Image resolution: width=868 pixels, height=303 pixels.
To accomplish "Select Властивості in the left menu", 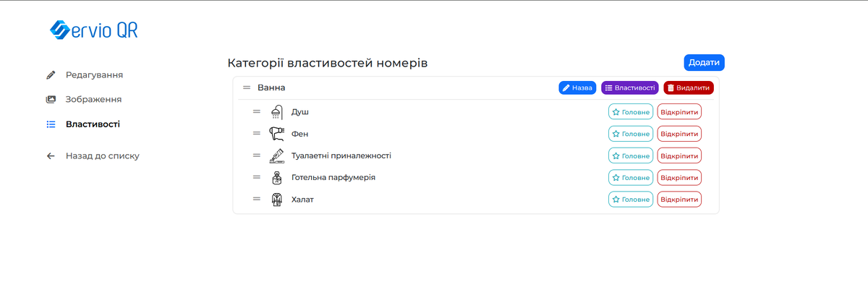I will point(92,124).
